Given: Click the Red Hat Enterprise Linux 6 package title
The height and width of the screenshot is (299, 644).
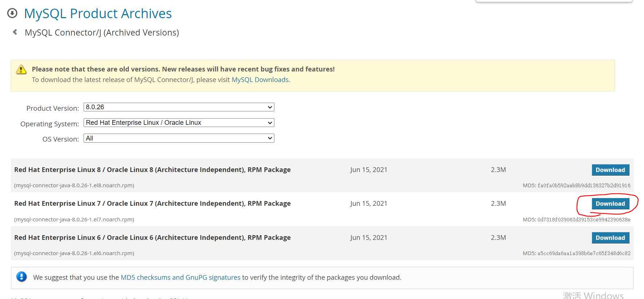Looking at the screenshot, I should tap(152, 237).
